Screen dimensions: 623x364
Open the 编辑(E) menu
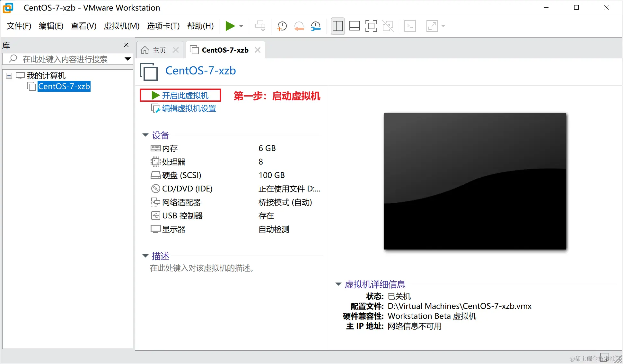pyautogui.click(x=51, y=26)
